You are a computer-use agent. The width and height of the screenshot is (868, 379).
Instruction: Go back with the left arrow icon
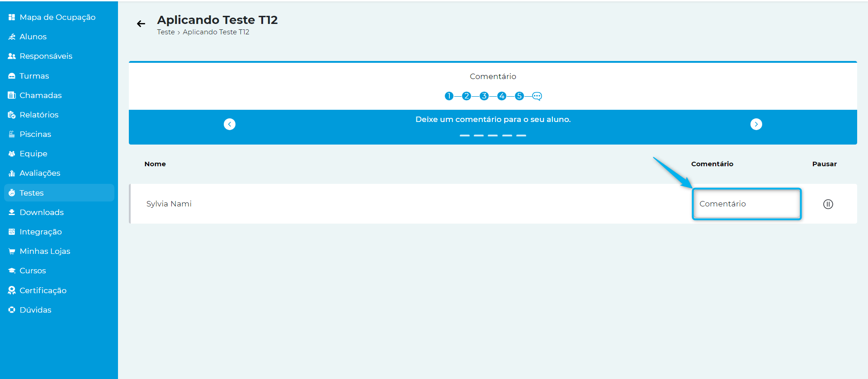(x=141, y=23)
